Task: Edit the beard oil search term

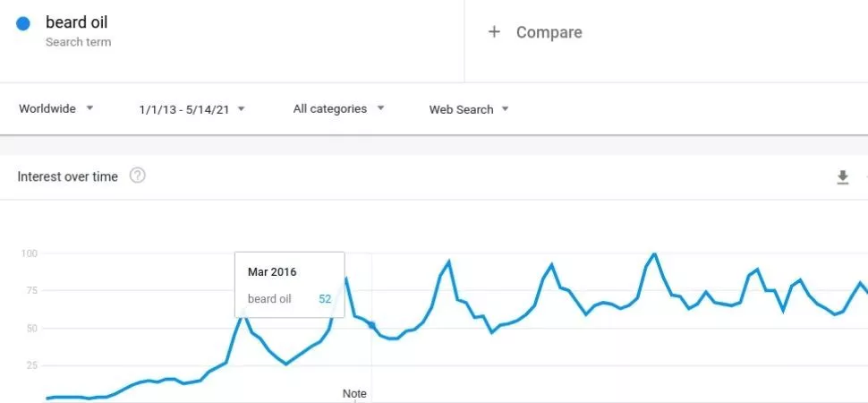Action: [76, 22]
